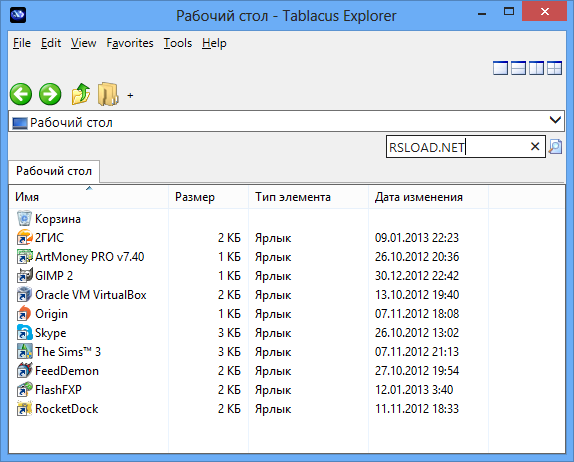Clear the search box with X
Screen dimensions: 574x462
[x=535, y=147]
